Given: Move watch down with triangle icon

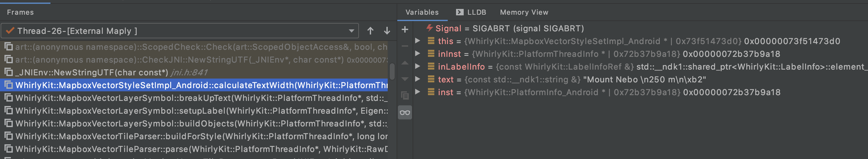Looking at the screenshot, I should pyautogui.click(x=405, y=79).
